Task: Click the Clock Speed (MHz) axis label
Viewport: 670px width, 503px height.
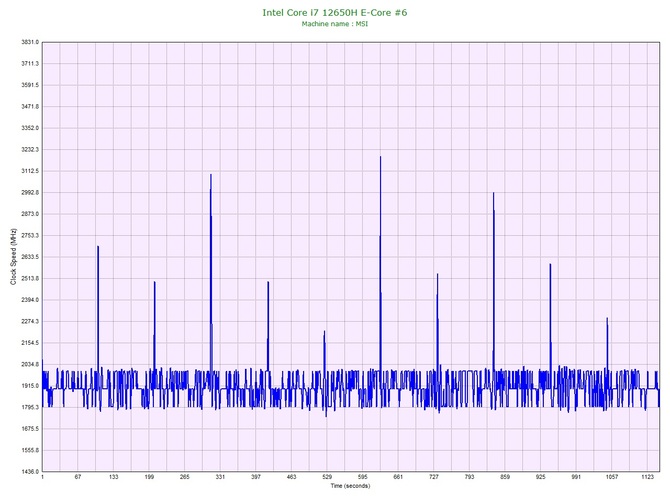Action: pyautogui.click(x=13, y=257)
